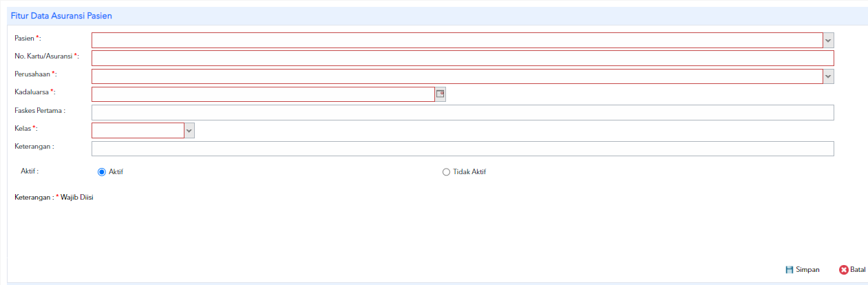
Task: Focus the Pasien combo box field
Action: point(457,41)
